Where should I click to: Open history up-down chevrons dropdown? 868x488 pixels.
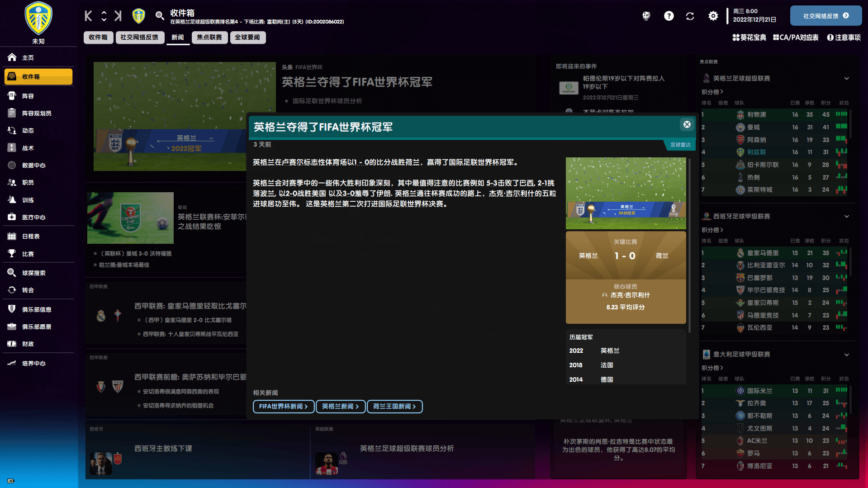click(x=104, y=16)
